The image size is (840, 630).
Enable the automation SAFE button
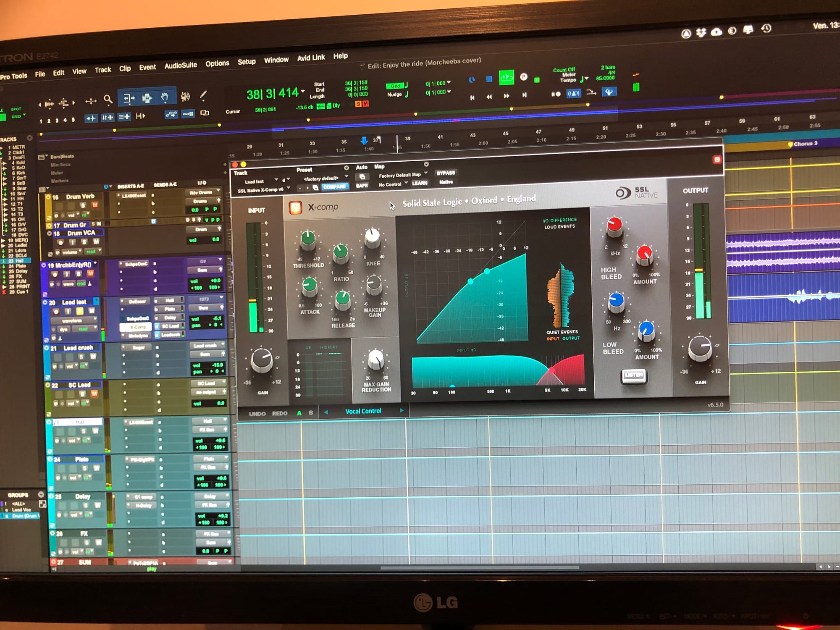click(362, 185)
